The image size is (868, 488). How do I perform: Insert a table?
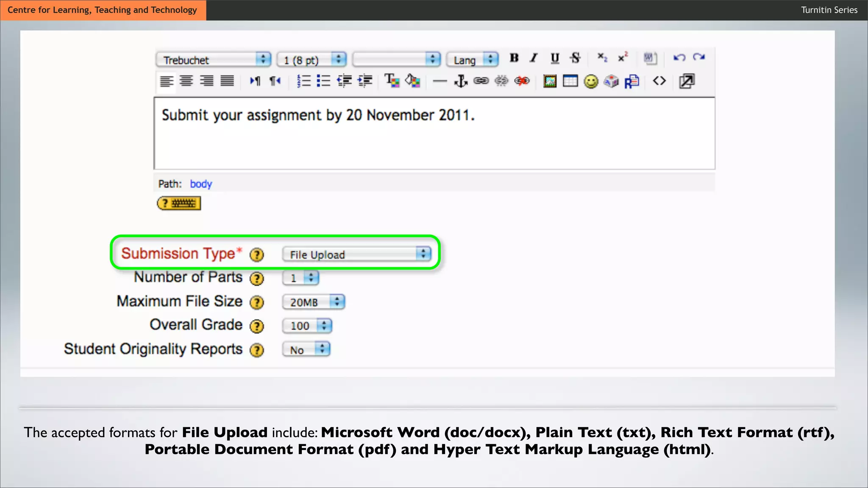click(570, 80)
